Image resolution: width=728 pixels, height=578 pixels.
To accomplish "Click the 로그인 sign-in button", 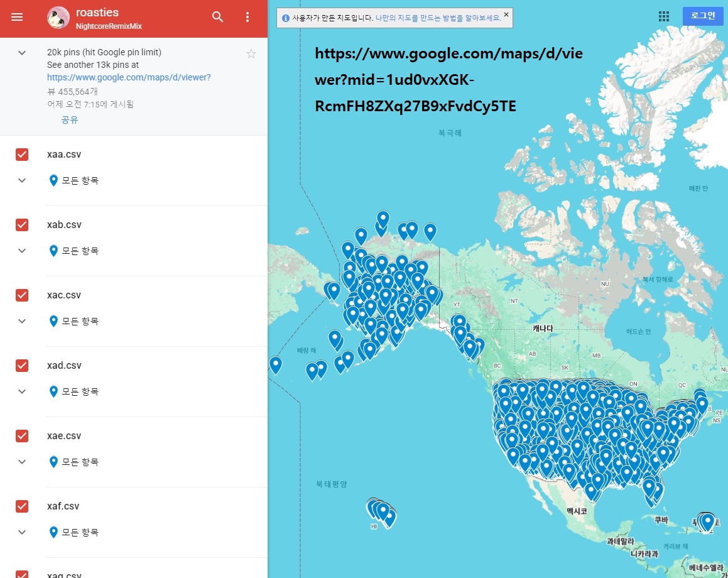I will (703, 16).
